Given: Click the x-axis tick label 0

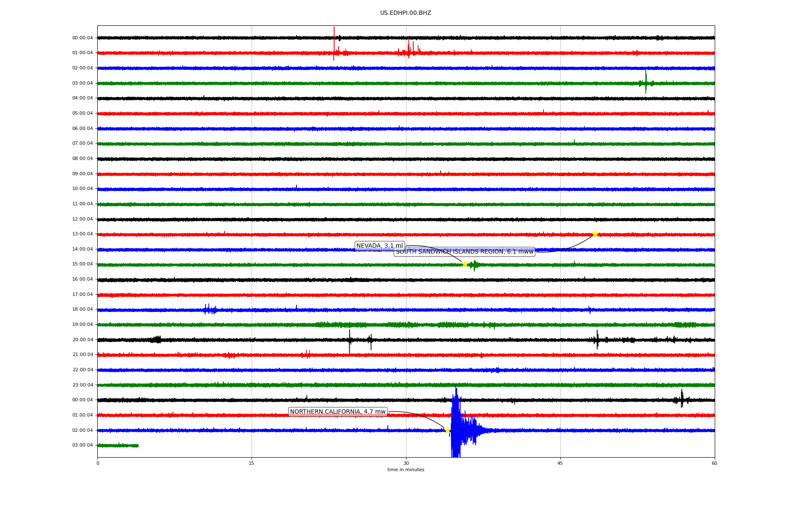Looking at the screenshot, I should pyautogui.click(x=98, y=463).
